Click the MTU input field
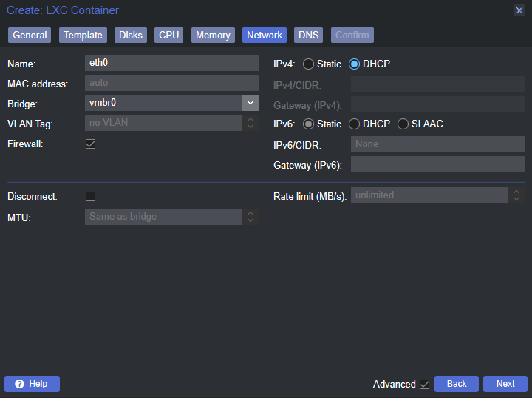This screenshot has height=398, width=532. pyautogui.click(x=163, y=217)
